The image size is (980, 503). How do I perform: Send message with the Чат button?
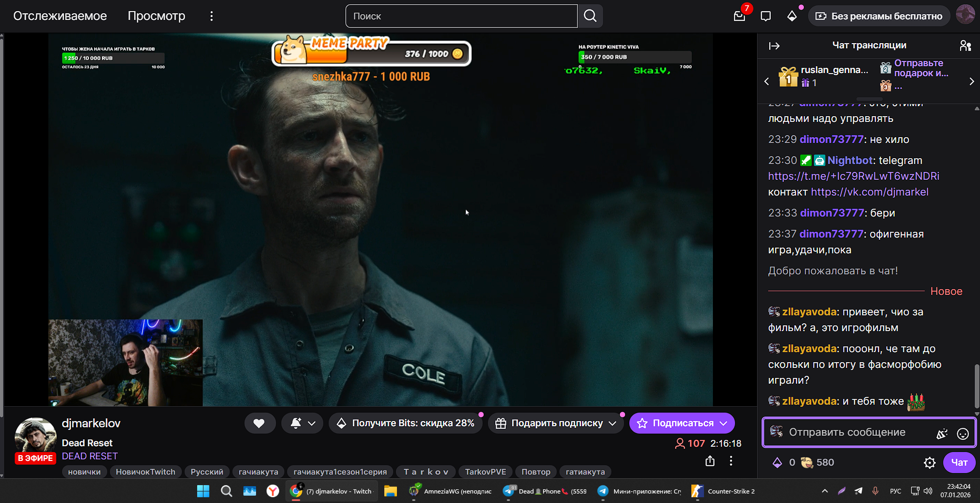click(959, 463)
